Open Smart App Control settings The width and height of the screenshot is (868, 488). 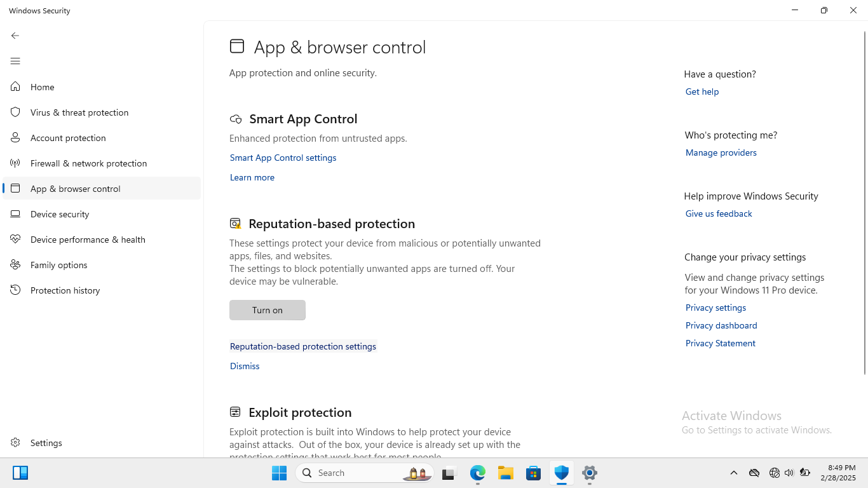283,158
